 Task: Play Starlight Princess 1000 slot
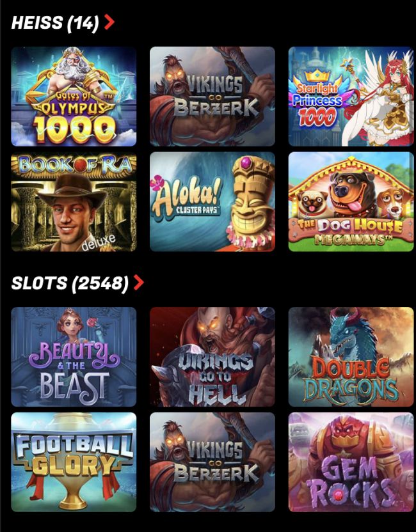click(x=351, y=97)
